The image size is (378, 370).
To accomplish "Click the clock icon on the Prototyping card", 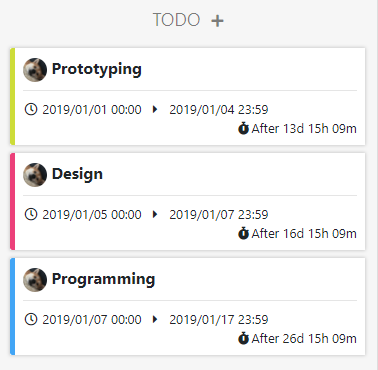I will pyautogui.click(x=31, y=109).
